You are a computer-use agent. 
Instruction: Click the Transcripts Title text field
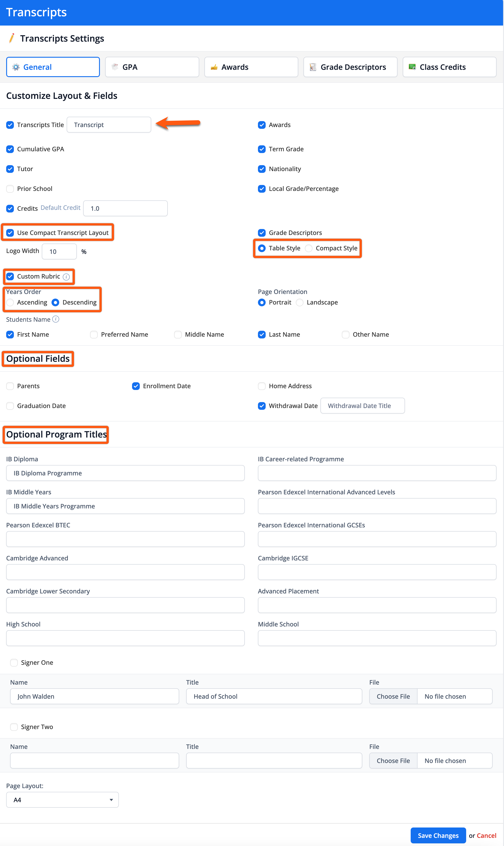click(109, 125)
